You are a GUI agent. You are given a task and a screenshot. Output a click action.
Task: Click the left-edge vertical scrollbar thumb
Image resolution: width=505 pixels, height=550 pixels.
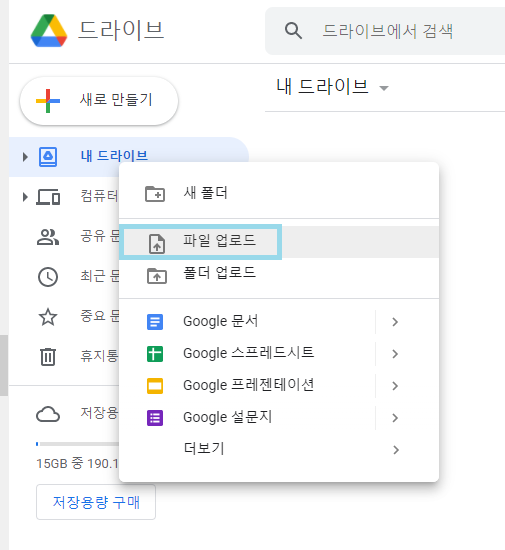click(x=4, y=365)
